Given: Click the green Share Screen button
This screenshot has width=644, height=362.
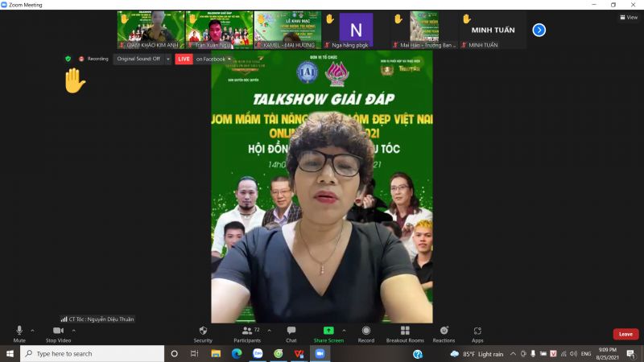Looking at the screenshot, I should 328,334.
